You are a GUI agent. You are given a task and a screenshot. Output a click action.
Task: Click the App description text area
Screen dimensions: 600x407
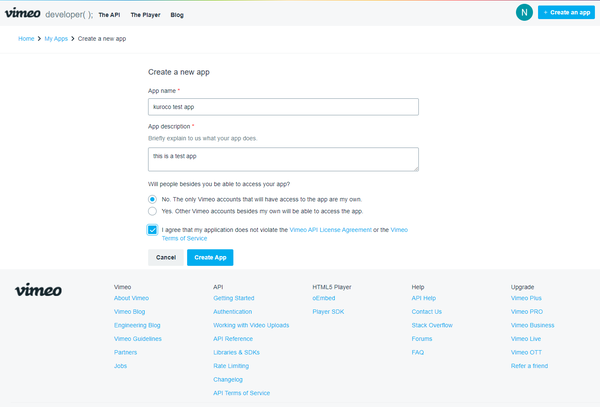[x=283, y=160]
